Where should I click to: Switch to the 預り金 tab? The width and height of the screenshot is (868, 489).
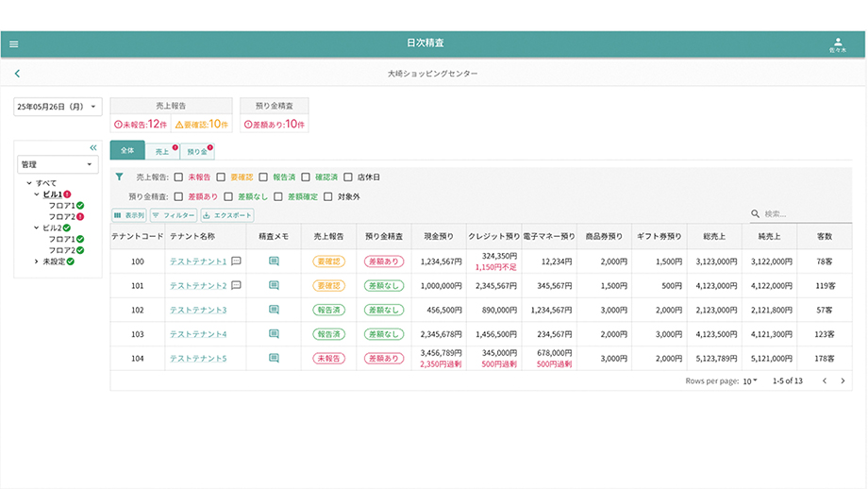point(196,151)
